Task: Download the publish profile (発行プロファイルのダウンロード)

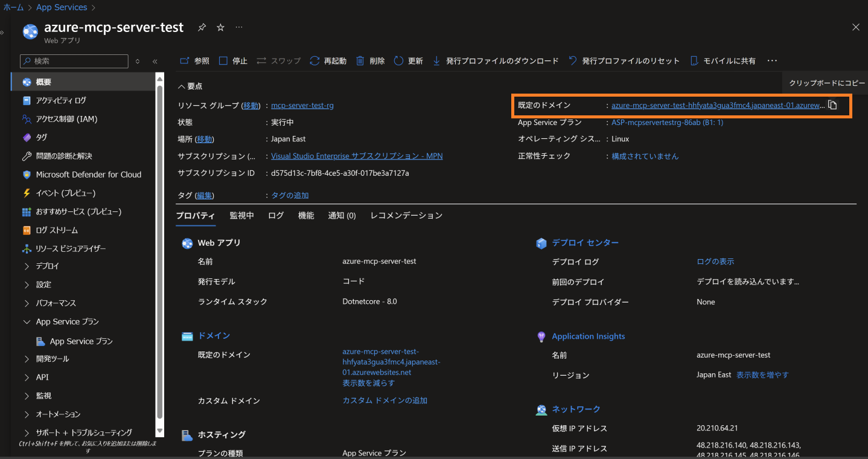Action: [x=496, y=61]
